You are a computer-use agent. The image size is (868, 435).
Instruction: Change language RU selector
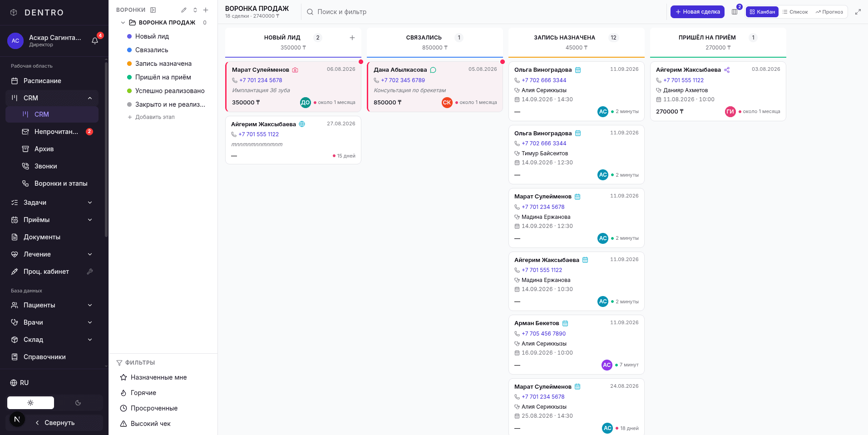(x=20, y=383)
